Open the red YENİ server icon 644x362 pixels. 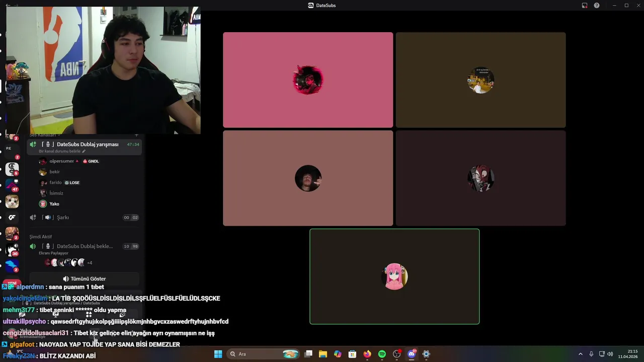pos(12,283)
